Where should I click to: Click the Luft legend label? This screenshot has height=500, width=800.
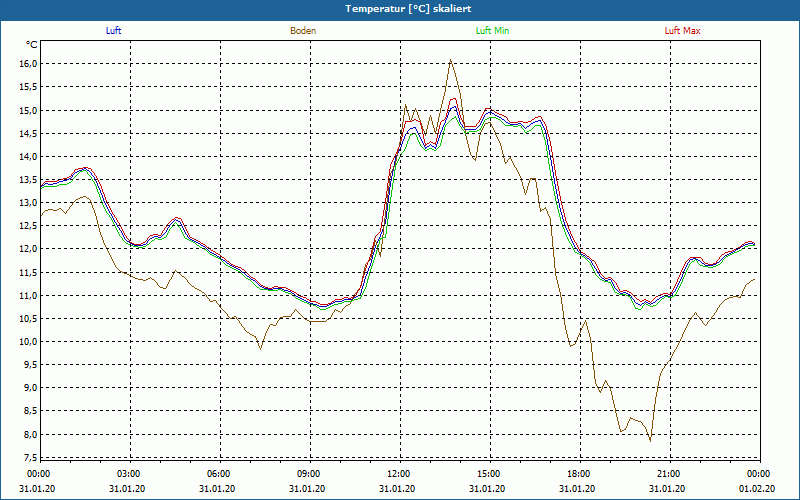click(x=113, y=31)
